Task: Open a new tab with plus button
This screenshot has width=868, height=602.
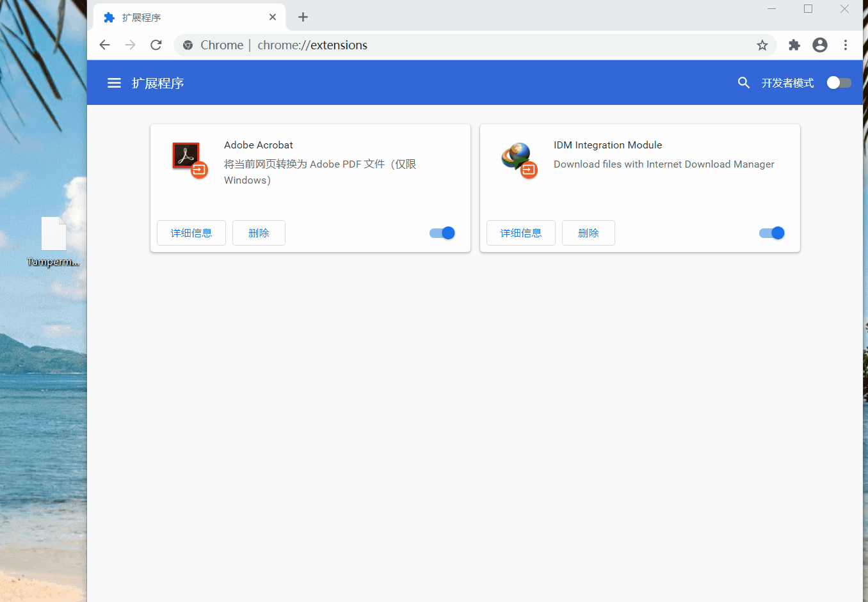Action: tap(303, 17)
